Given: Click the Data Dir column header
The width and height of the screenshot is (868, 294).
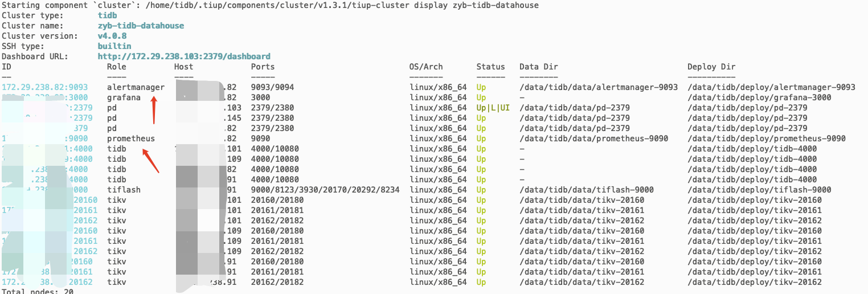Looking at the screenshot, I should [x=539, y=67].
